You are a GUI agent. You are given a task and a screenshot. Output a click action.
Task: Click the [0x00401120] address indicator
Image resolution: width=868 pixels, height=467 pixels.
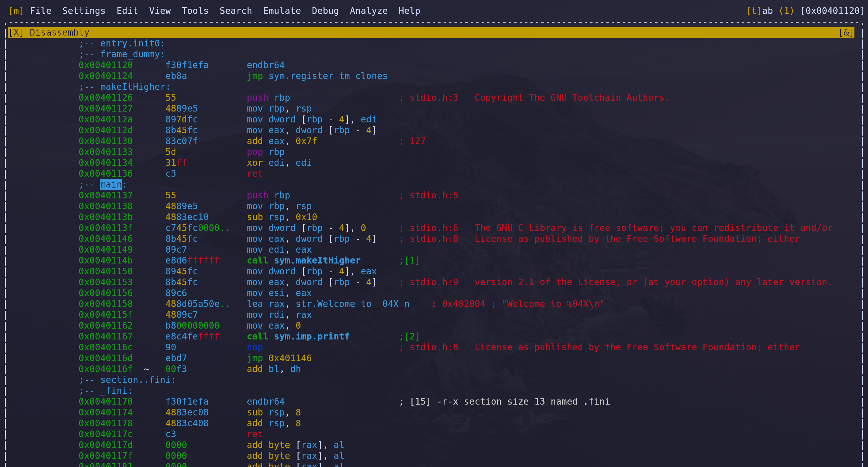(x=832, y=11)
